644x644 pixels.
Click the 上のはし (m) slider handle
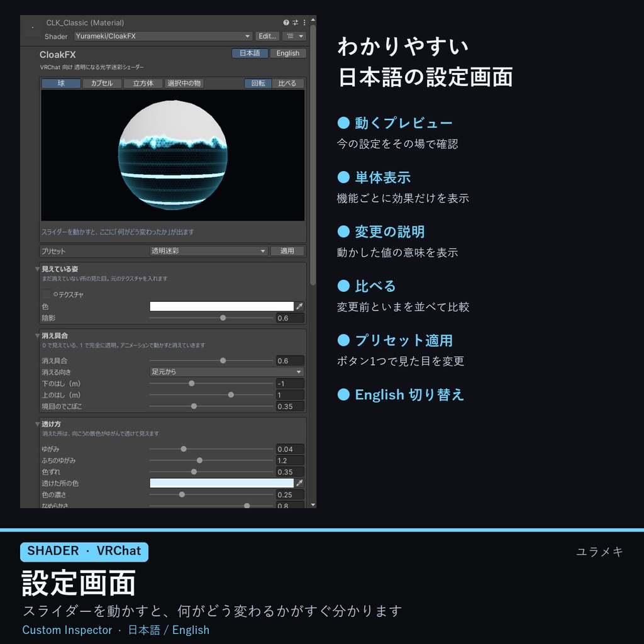click(231, 395)
